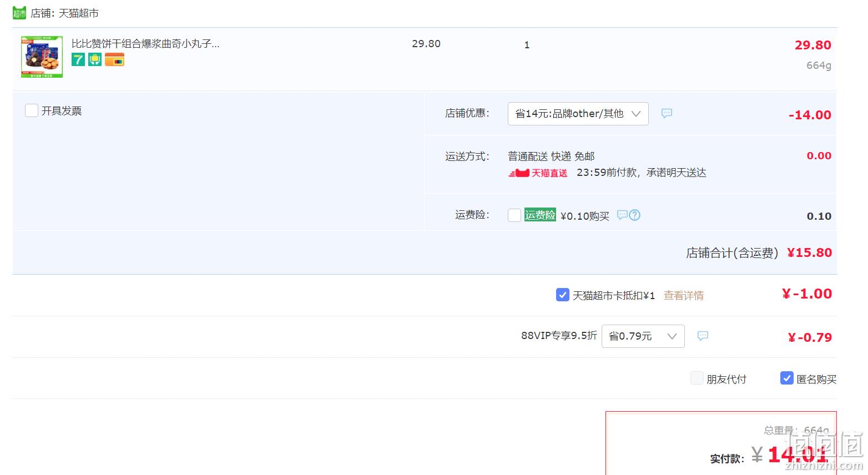868x475 pixels.
Task: Click the 天猫直送 delivery logo
Action: (x=538, y=173)
